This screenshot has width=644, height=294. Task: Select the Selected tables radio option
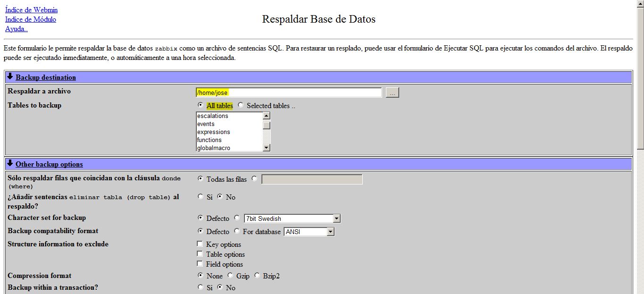tap(241, 105)
